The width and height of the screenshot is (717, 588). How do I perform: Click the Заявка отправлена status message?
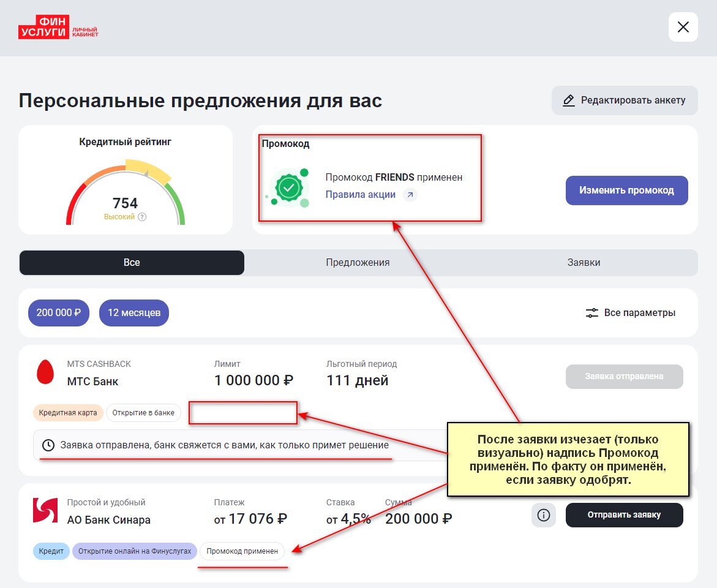[225, 445]
